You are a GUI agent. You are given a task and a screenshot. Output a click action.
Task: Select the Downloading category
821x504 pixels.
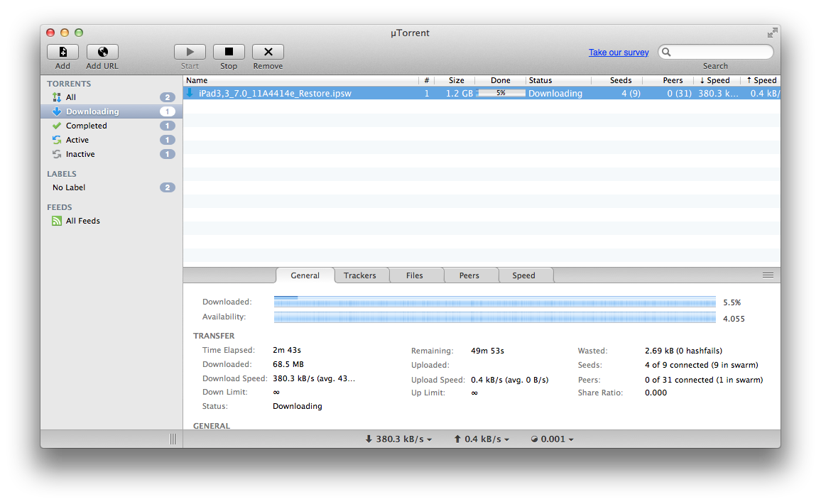click(112, 111)
